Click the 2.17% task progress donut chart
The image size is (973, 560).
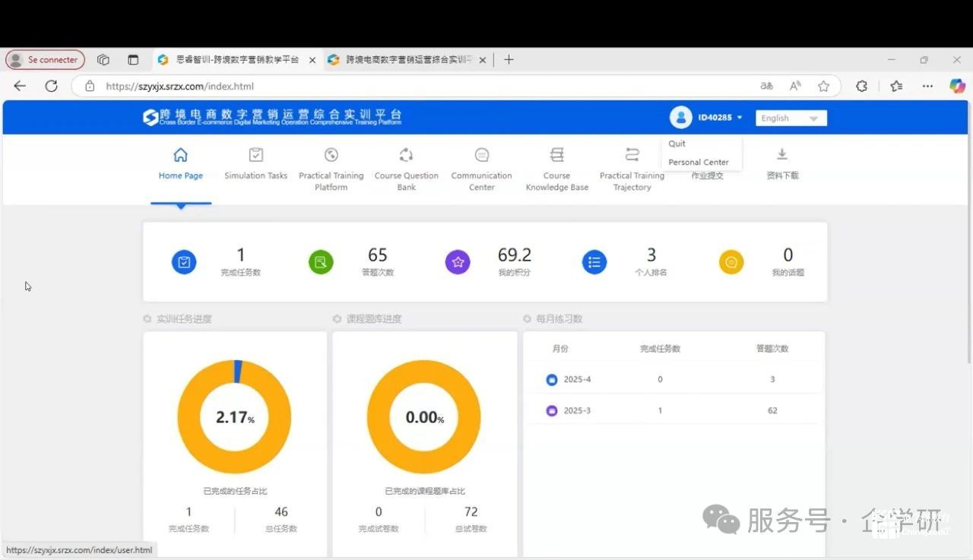point(234,416)
